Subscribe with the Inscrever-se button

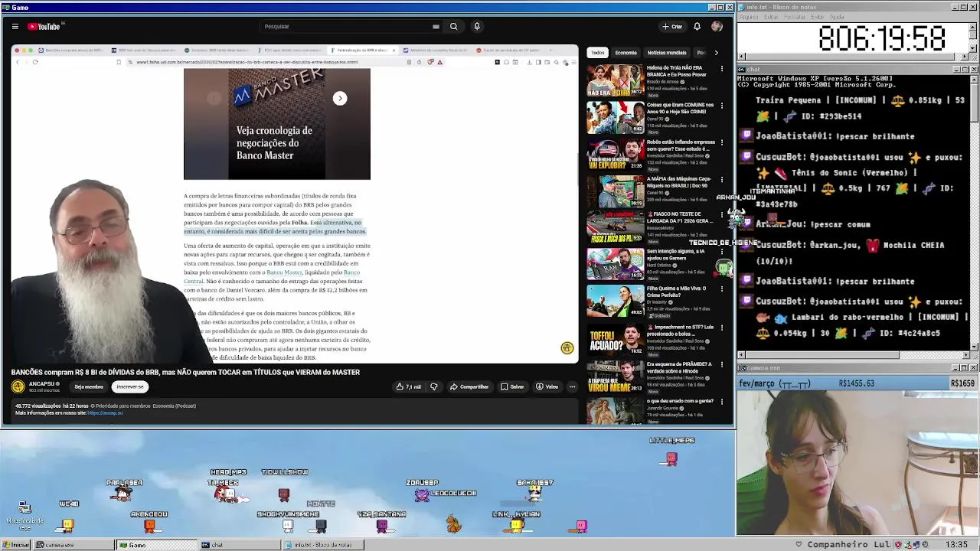[129, 386]
